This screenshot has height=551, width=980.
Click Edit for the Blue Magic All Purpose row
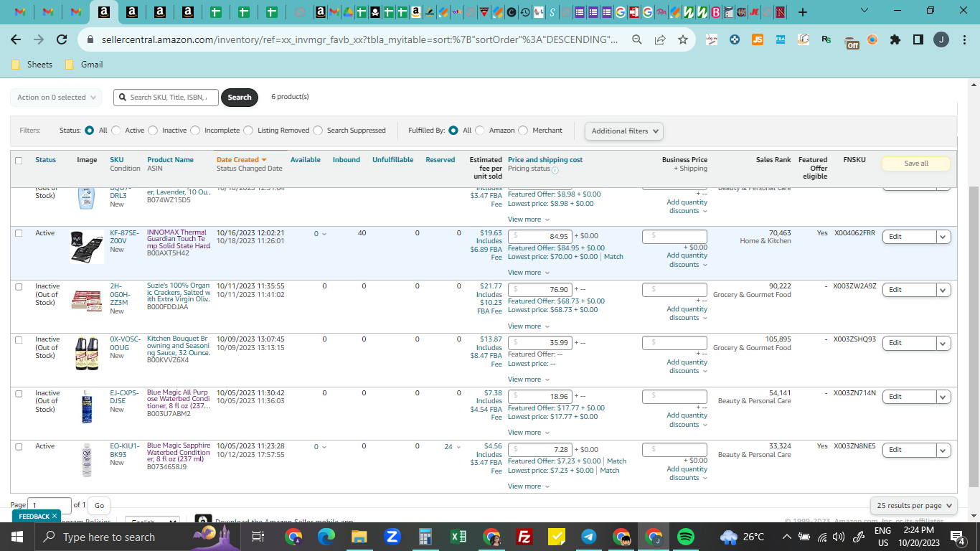coord(909,397)
